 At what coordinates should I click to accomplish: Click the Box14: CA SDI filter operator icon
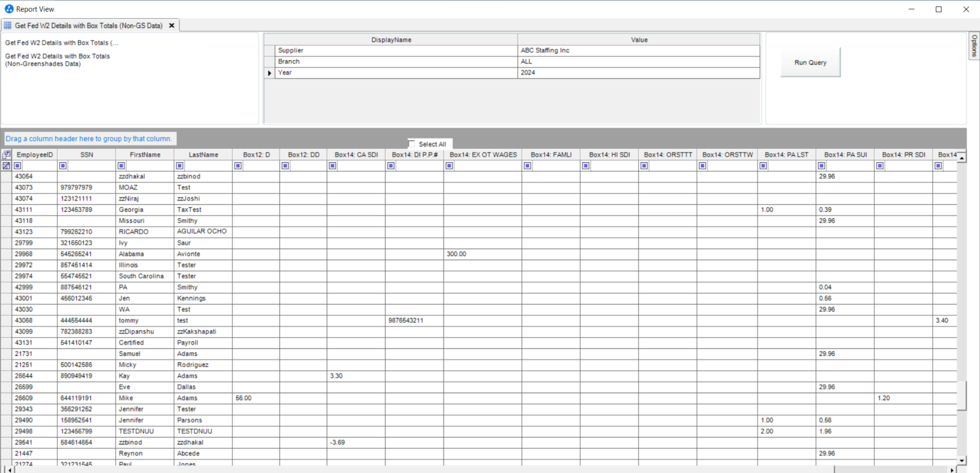[x=332, y=166]
